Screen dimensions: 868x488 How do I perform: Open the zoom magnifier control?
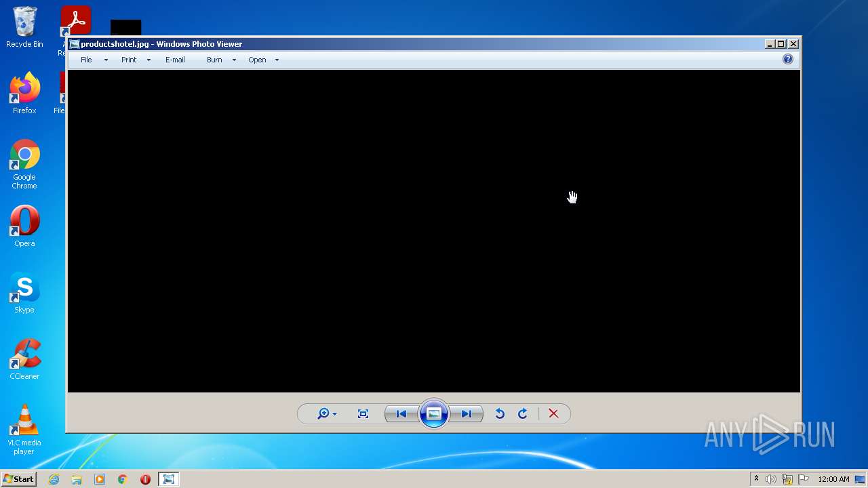[x=327, y=413]
